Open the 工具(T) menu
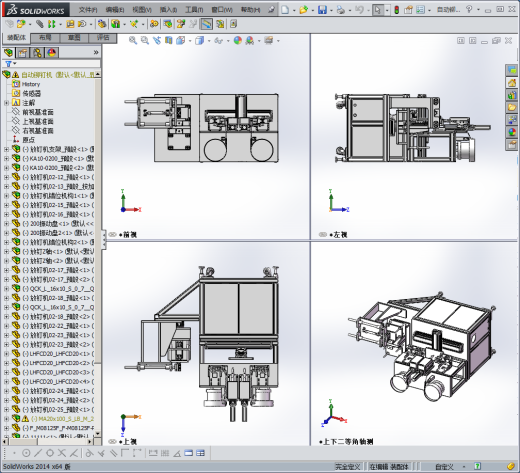Screen dimensions: 520x473 [x=194, y=10]
